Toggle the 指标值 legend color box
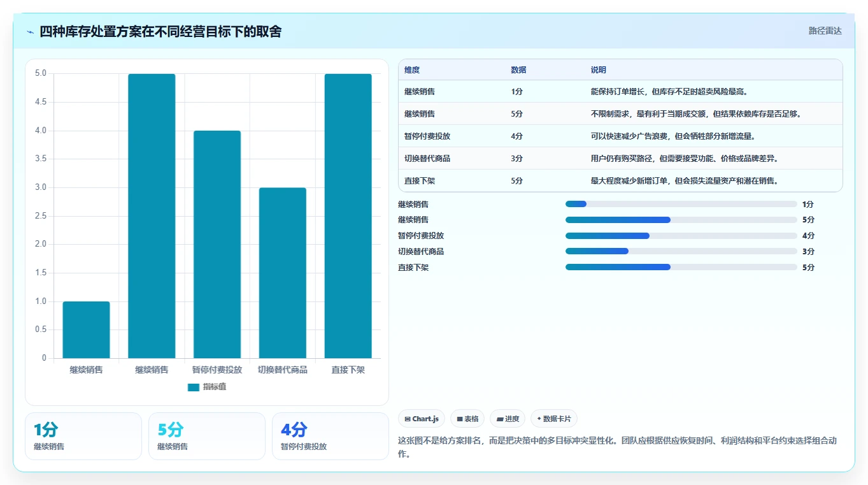 [194, 387]
